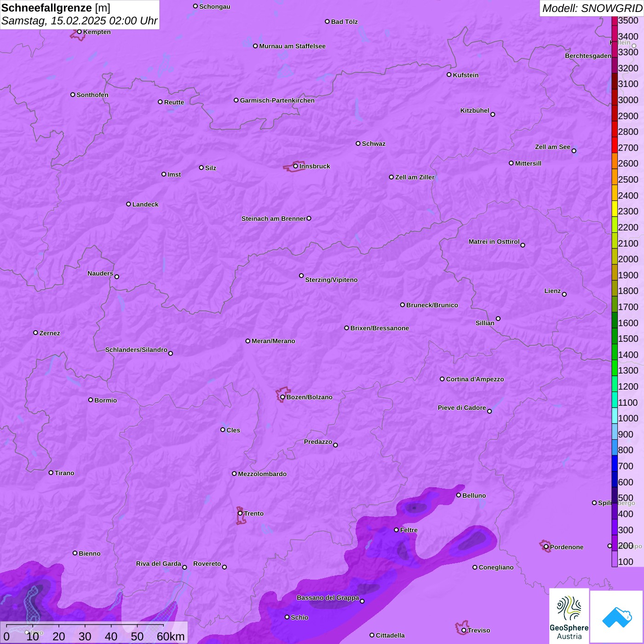Click the 'Garmisch-Partenkirchen' label

click(277, 100)
